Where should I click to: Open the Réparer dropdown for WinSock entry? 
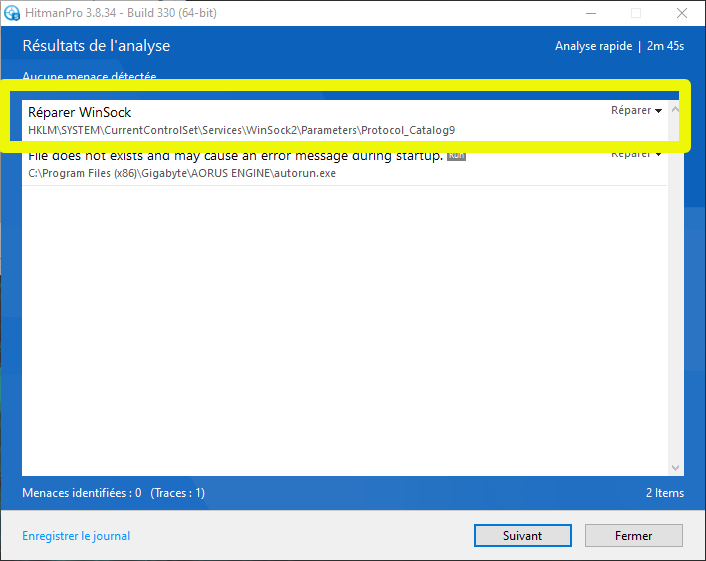click(636, 110)
